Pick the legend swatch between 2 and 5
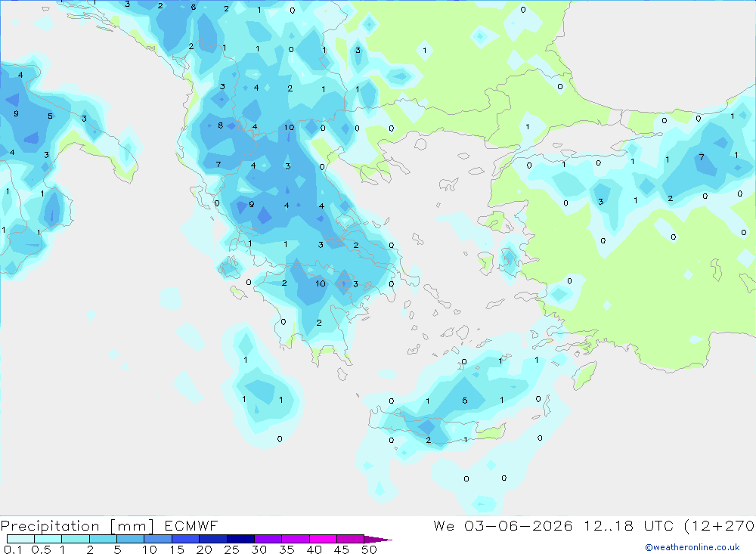The height and width of the screenshot is (554, 756). click(103, 539)
